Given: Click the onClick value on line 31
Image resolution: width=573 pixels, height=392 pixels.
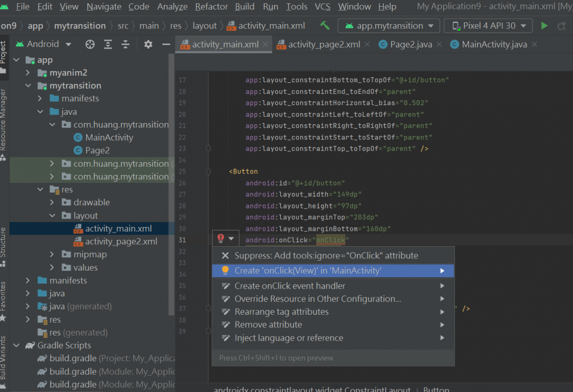Looking at the screenshot, I should point(330,240).
